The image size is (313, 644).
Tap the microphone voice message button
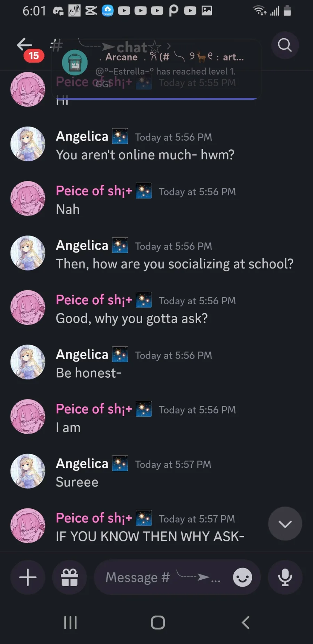pyautogui.click(x=285, y=577)
